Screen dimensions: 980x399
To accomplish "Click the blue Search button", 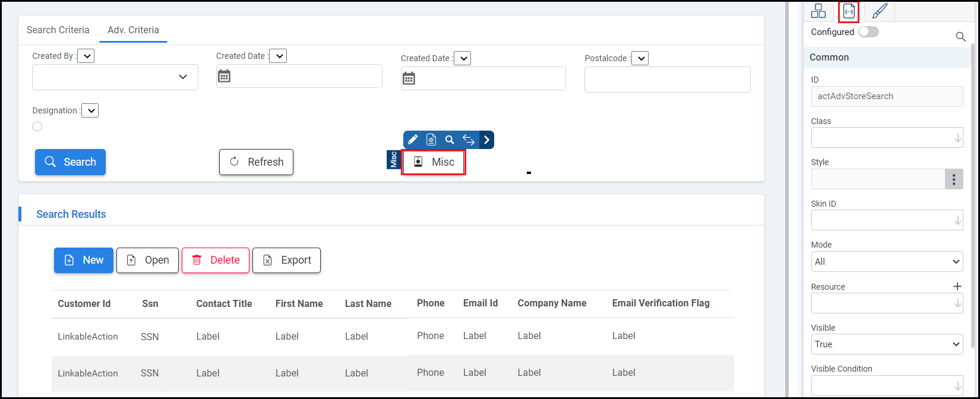I will click(70, 162).
